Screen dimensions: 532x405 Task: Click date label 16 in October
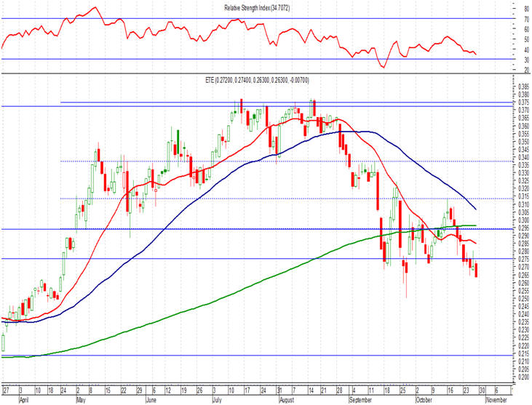pyautogui.click(x=450, y=390)
